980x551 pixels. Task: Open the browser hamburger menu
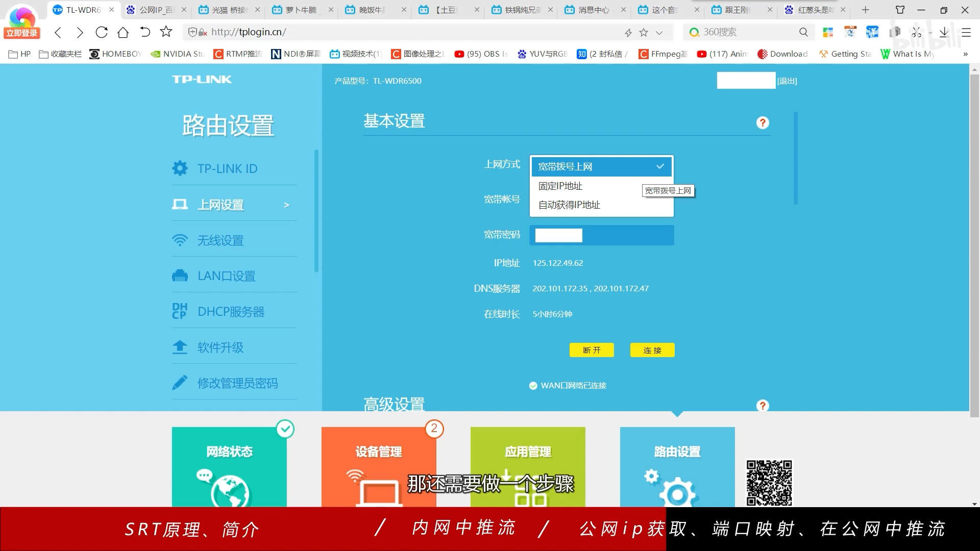[966, 32]
